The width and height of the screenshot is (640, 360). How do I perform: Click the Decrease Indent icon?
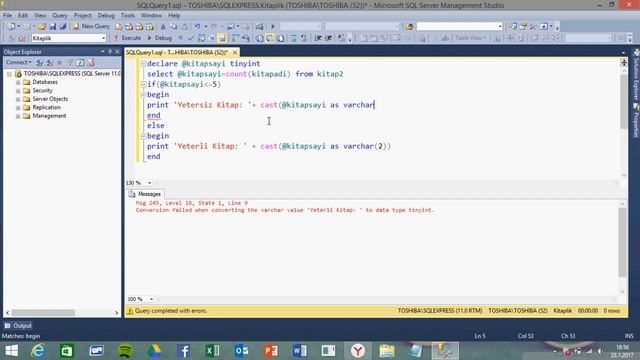click(x=318, y=38)
